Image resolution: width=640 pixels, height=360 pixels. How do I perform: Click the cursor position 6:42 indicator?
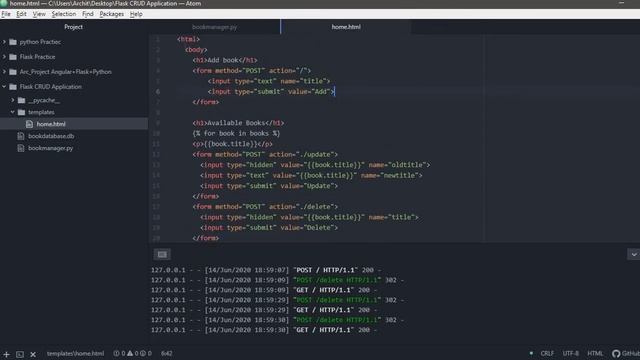167,353
